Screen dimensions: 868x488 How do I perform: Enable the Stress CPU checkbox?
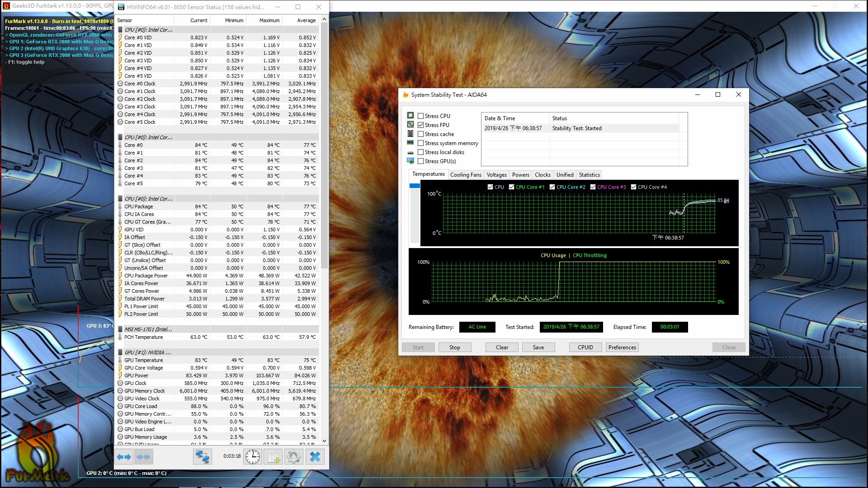pyautogui.click(x=421, y=116)
